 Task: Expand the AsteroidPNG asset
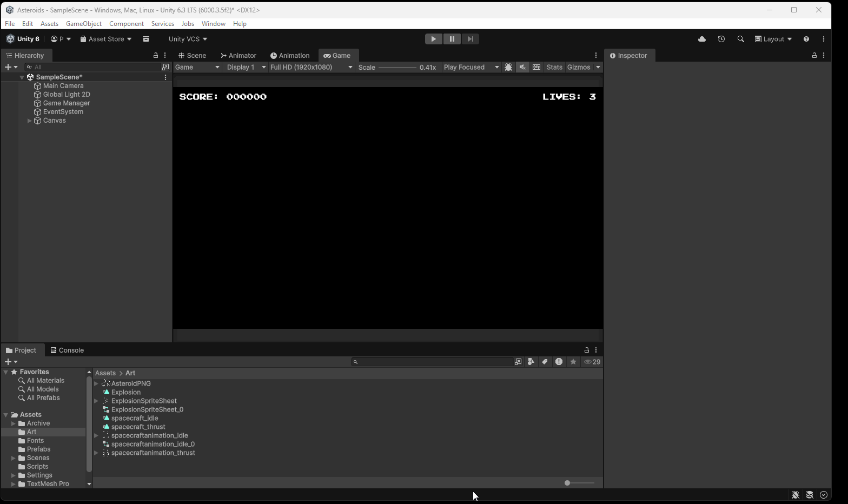tap(96, 383)
